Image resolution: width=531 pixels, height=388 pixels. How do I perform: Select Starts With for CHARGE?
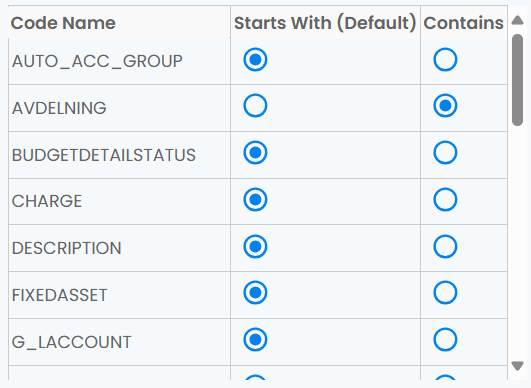(255, 199)
